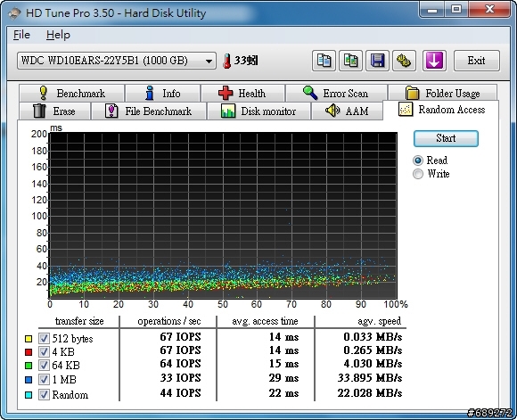The height and width of the screenshot is (420, 517).
Task: Click the green 64 KB color swatch
Action: tap(29, 366)
